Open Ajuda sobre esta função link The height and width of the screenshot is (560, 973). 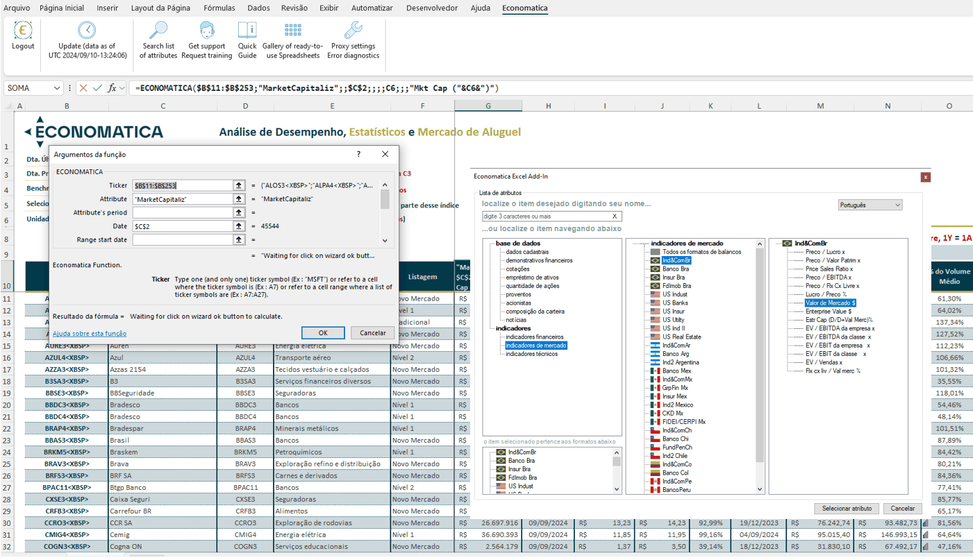(90, 334)
